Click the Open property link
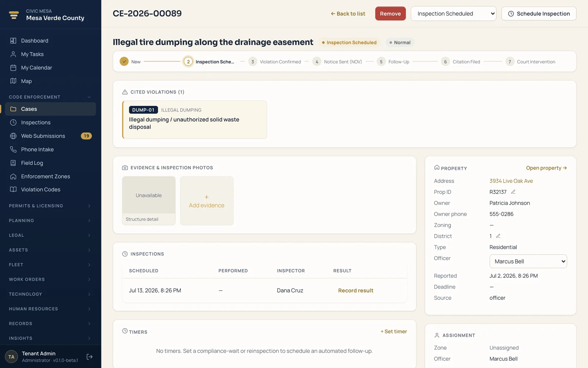This screenshot has width=588, height=368. (546, 168)
